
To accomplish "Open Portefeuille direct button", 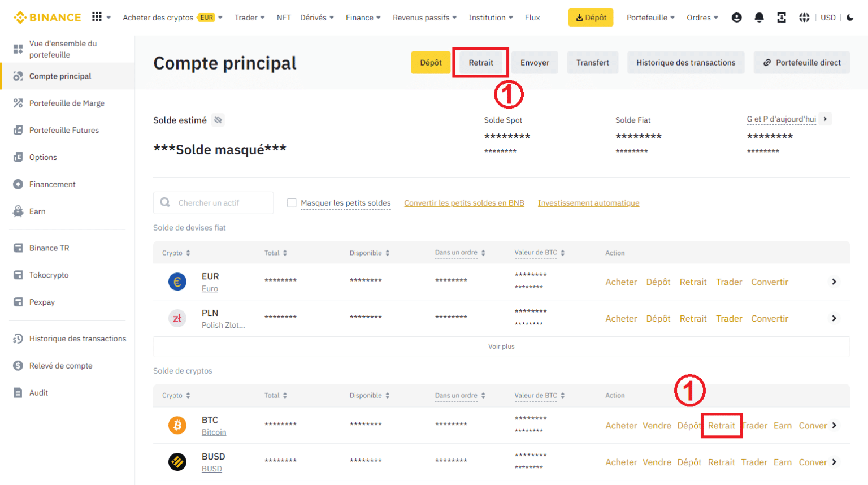I will point(801,63).
